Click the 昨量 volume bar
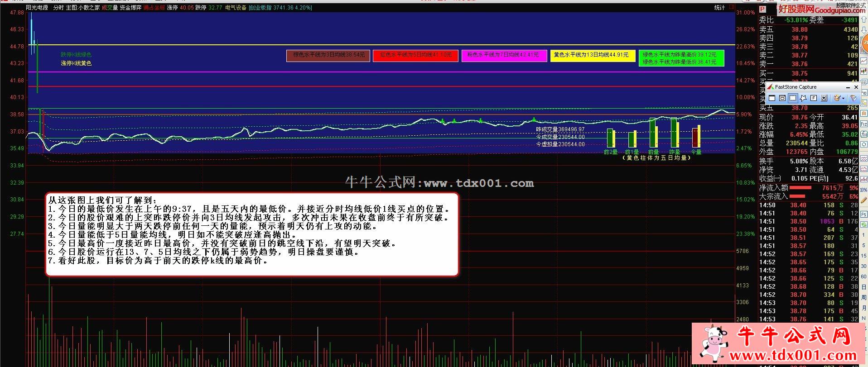Image resolution: width=868 pixels, height=367 pixels. [675, 133]
